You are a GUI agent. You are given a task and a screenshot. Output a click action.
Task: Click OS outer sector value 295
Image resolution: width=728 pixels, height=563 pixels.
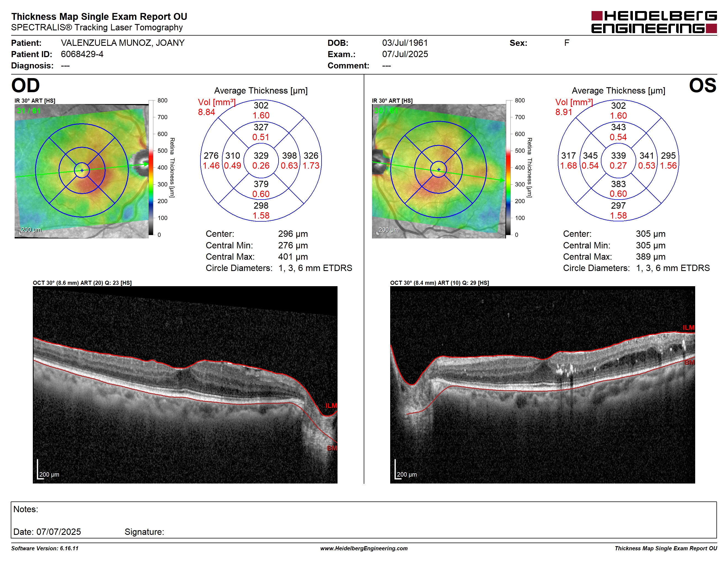[x=668, y=156]
